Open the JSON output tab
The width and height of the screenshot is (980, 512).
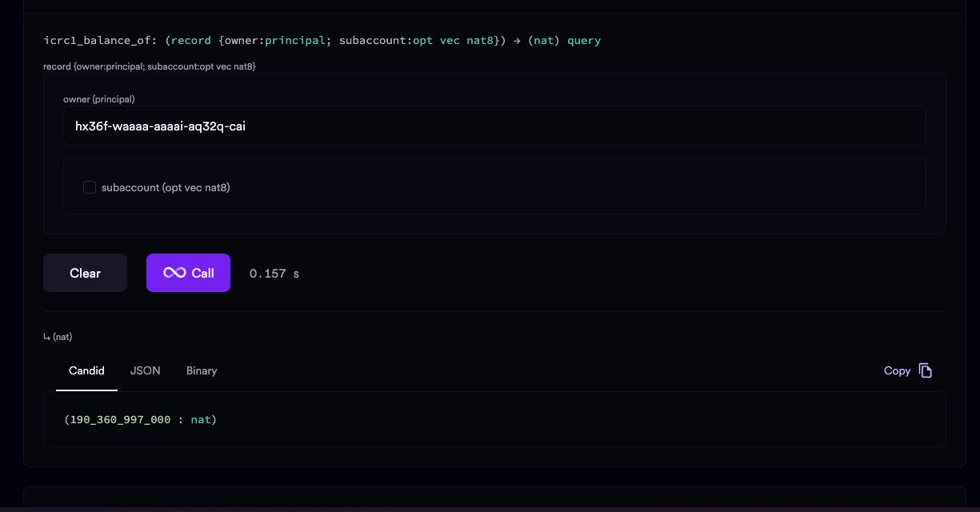tap(146, 370)
